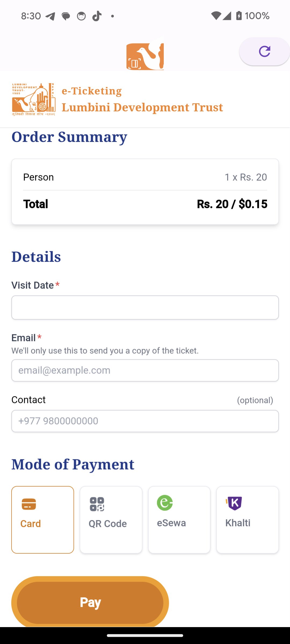The height and width of the screenshot is (644, 290).
Task: Tap the Telegram notification icon in status bar
Action: coord(50,16)
